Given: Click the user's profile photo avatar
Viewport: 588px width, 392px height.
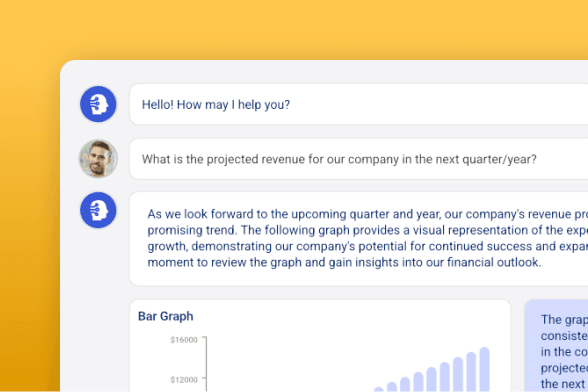Looking at the screenshot, I should click(98, 159).
